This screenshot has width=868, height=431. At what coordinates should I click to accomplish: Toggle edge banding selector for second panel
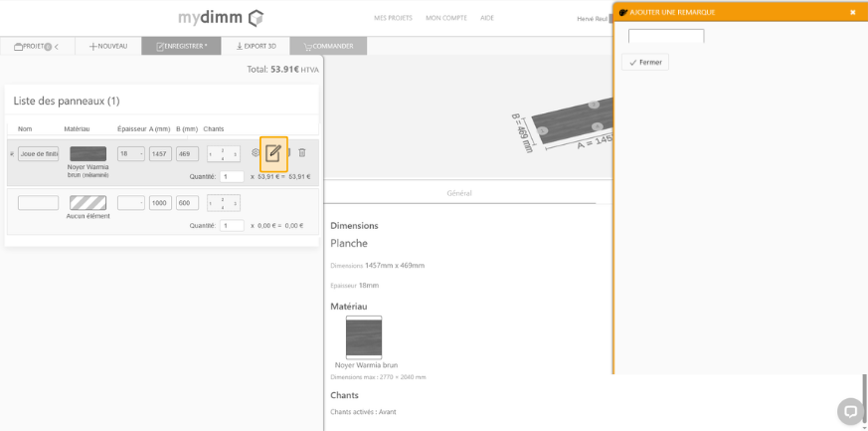tap(223, 203)
